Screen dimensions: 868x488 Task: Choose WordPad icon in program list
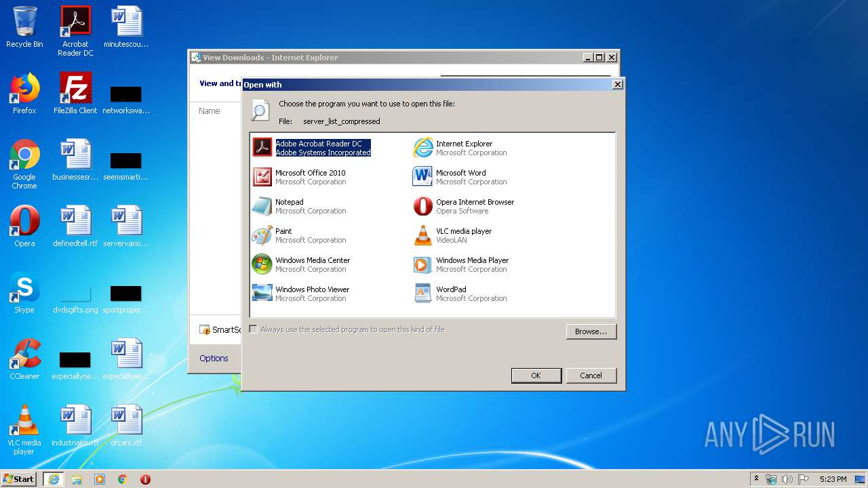tap(422, 293)
